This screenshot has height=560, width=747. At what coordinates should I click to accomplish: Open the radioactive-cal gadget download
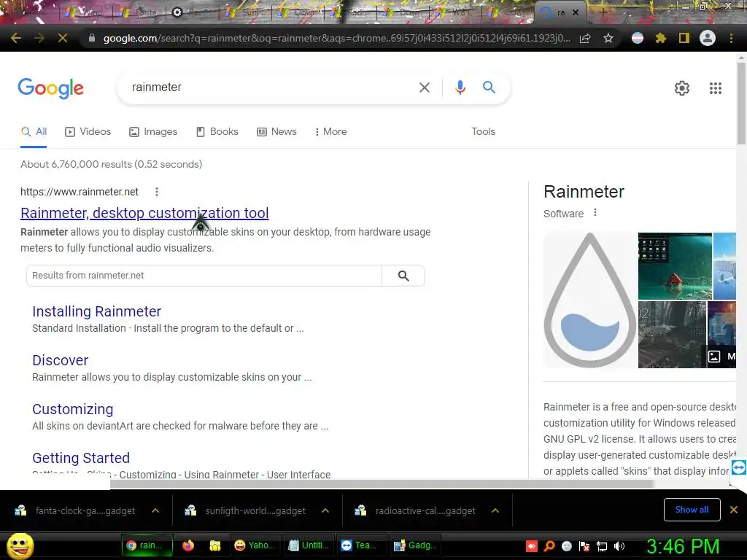coord(417,511)
